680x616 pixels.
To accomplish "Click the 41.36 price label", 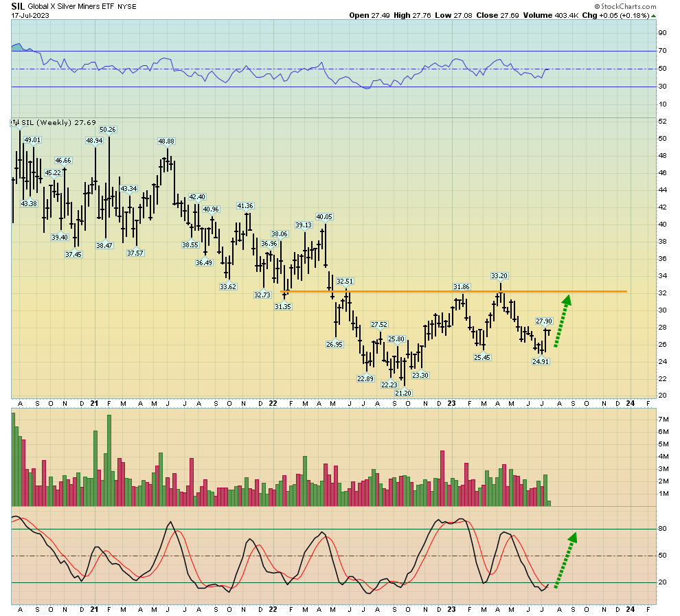I will (x=245, y=206).
